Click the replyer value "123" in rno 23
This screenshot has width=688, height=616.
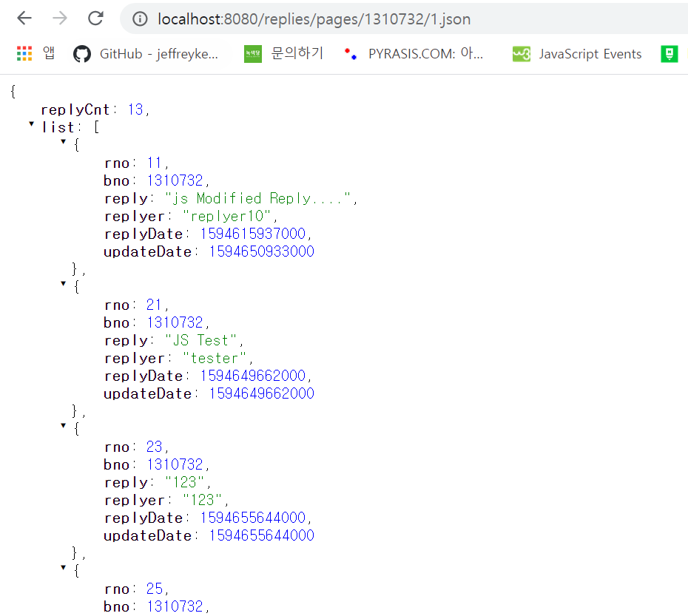point(202,500)
